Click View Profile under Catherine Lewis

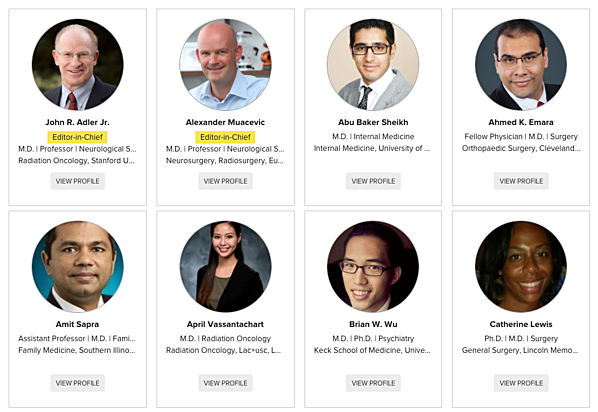point(521,383)
